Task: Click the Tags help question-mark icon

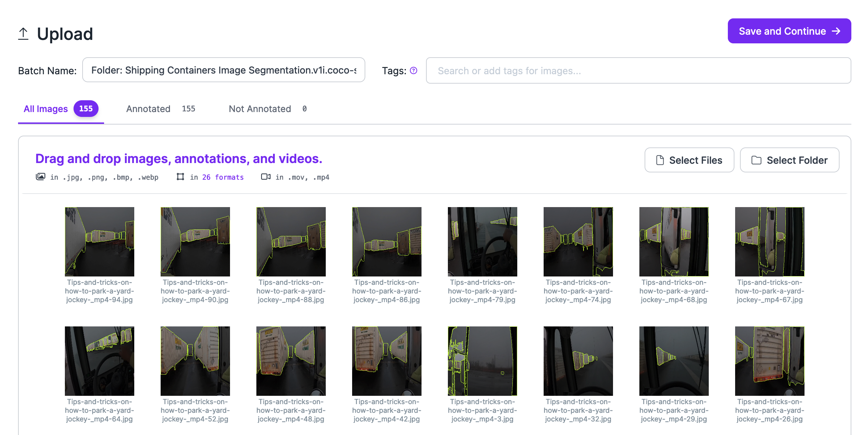Action: (413, 71)
